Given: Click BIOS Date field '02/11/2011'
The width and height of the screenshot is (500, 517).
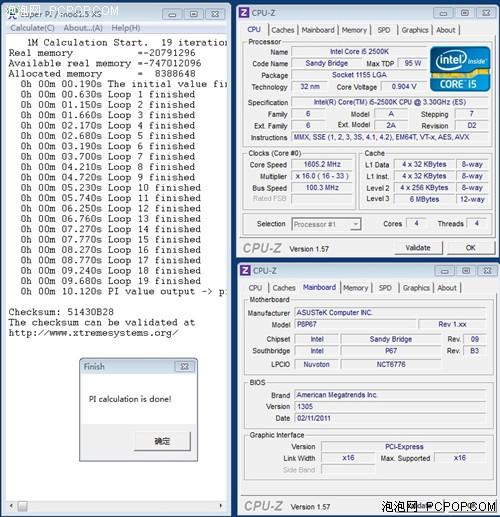Looking at the screenshot, I should pyautogui.click(x=390, y=418).
